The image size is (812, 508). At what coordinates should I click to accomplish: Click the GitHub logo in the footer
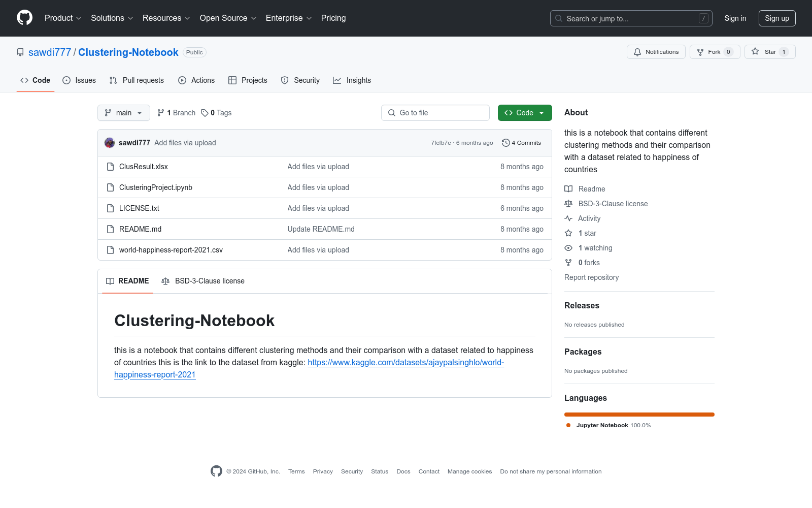[216, 471]
